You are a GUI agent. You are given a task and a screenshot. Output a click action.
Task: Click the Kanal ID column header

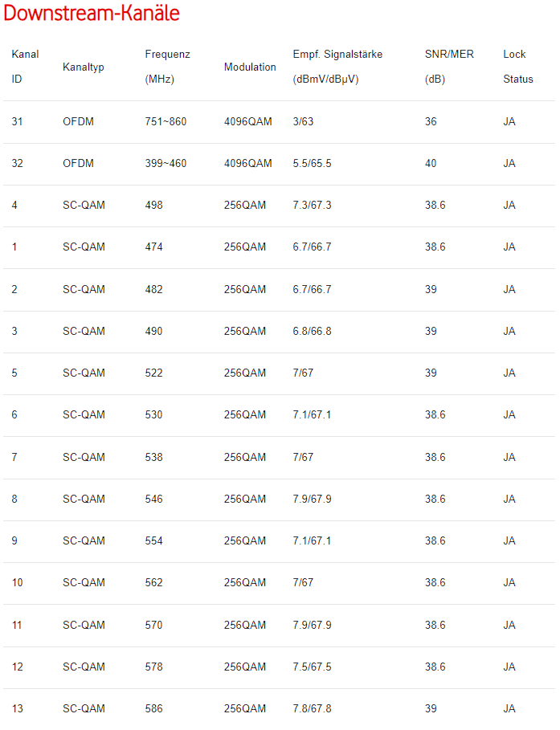pyautogui.click(x=25, y=67)
